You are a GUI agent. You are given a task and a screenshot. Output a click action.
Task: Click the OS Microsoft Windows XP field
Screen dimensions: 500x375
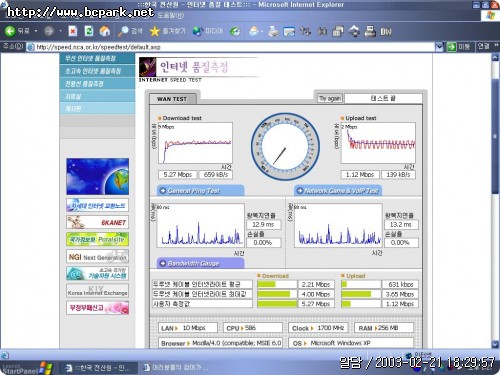[x=351, y=343]
